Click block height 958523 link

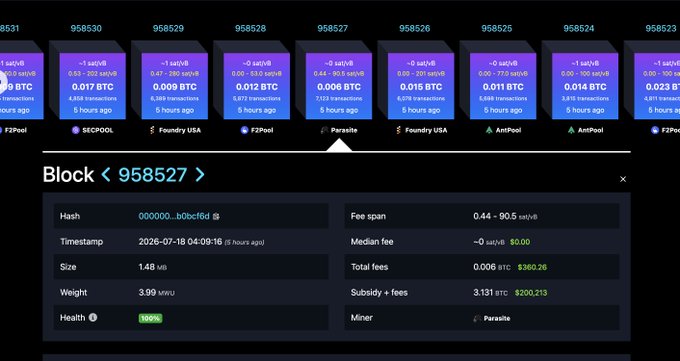(661, 29)
